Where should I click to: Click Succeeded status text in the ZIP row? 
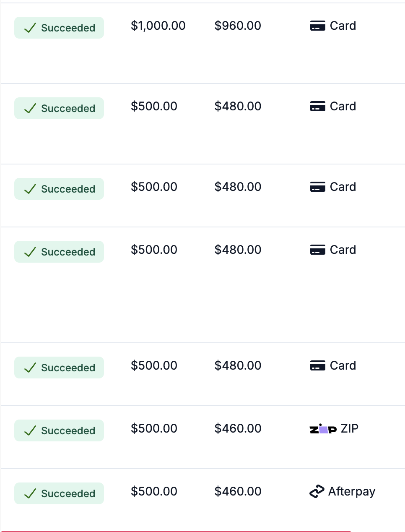point(68,431)
